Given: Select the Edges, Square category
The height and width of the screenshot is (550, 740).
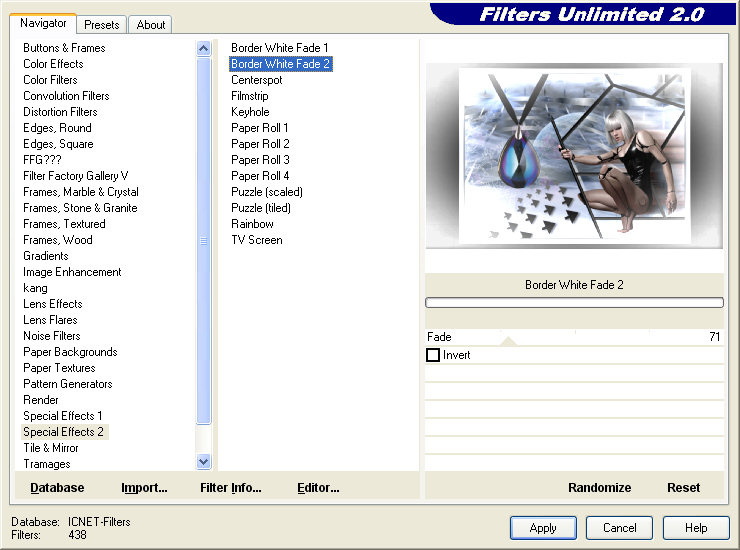Looking at the screenshot, I should (58, 144).
